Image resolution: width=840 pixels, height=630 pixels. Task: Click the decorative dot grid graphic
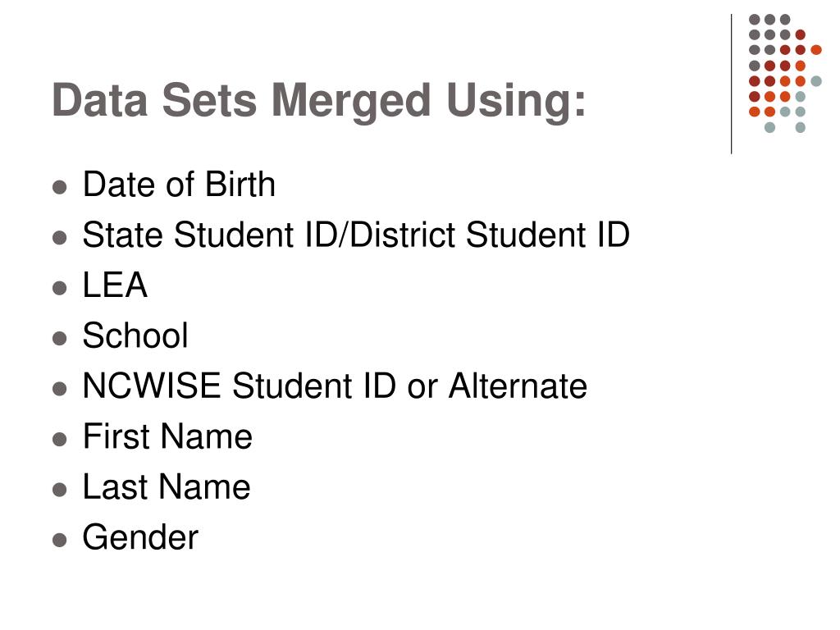[x=785, y=73]
